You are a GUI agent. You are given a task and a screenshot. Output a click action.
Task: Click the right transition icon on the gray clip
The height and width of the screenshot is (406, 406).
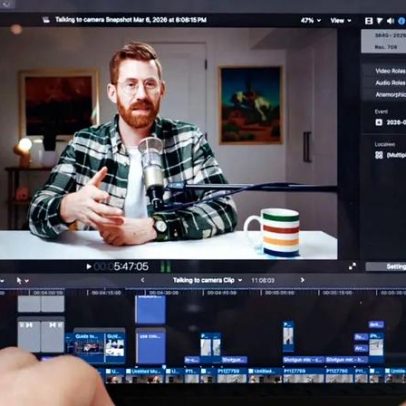click(52, 325)
